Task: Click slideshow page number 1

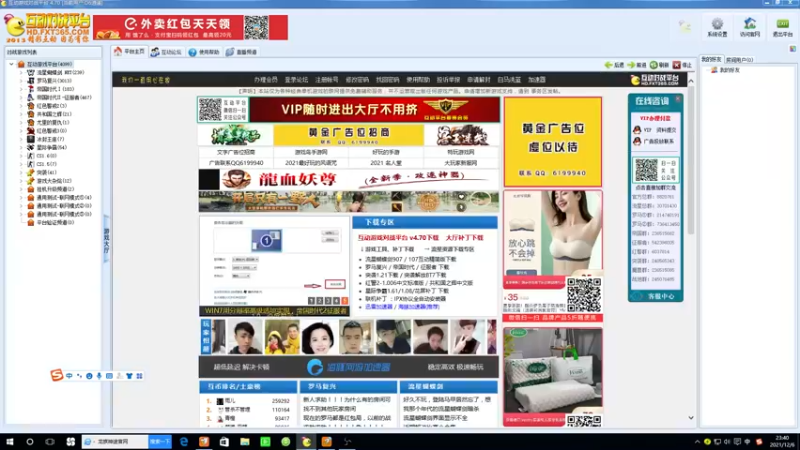Action: [x=311, y=301]
